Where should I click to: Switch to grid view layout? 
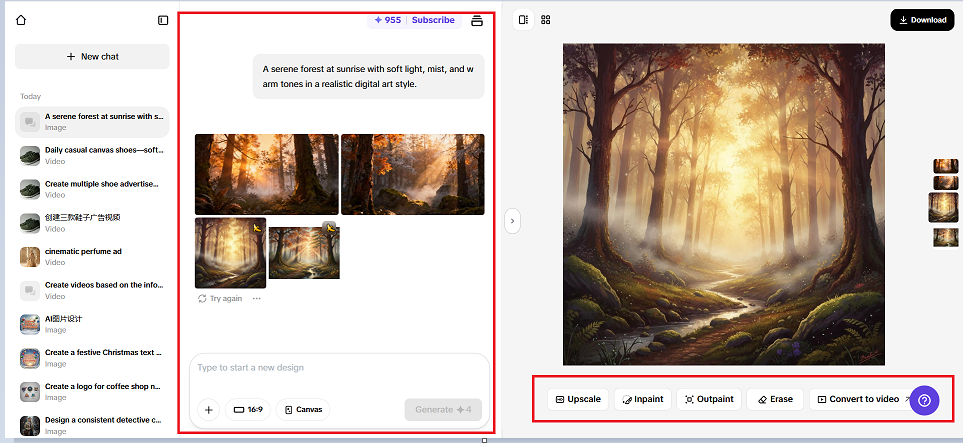(546, 19)
